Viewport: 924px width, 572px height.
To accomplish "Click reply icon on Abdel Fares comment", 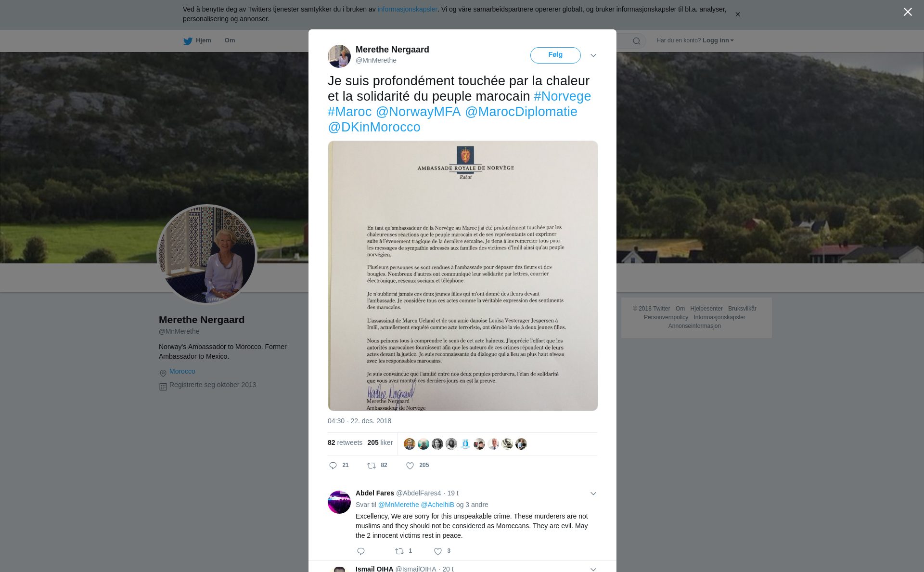I will coord(361,551).
